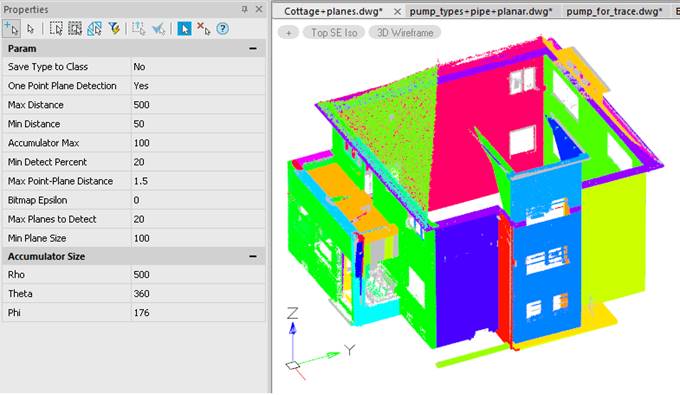Choose the dashed rectangle selection tool
The height and width of the screenshot is (395, 680).
(56, 29)
